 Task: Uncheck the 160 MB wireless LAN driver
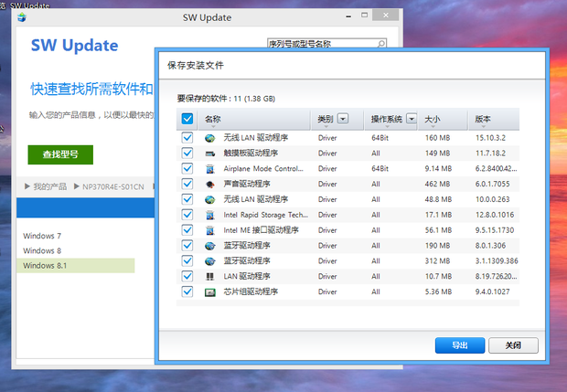[x=187, y=138]
